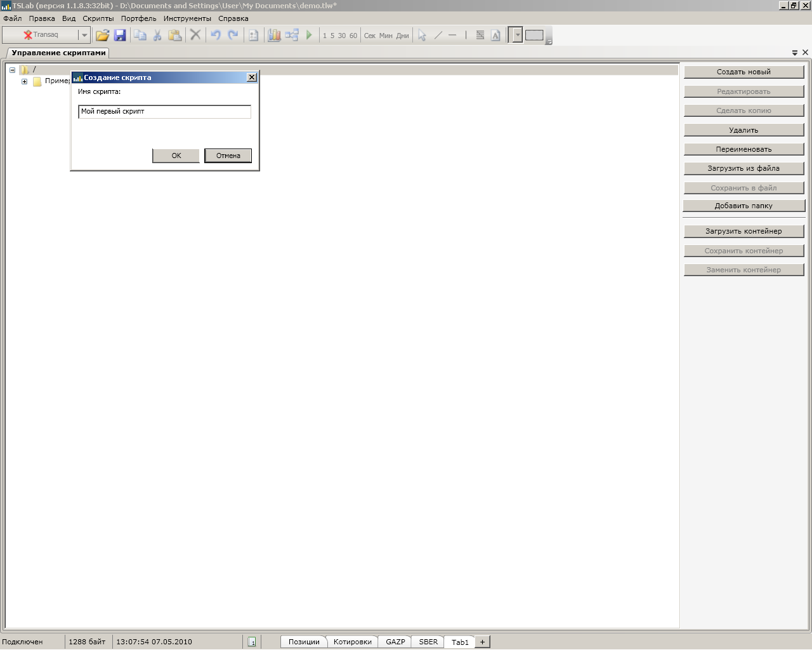Screen dimensions: 812x650
Task: Switch to the SBER tab
Action: click(428, 642)
